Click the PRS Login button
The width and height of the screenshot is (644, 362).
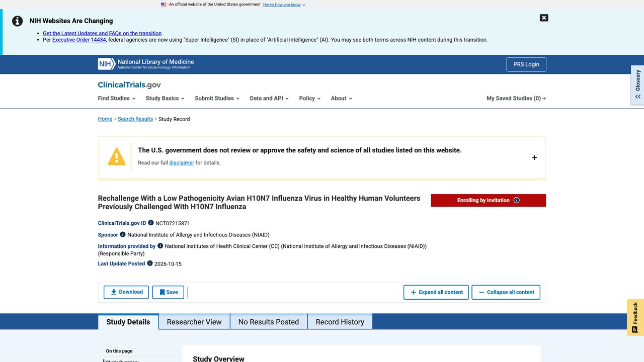[x=526, y=64]
